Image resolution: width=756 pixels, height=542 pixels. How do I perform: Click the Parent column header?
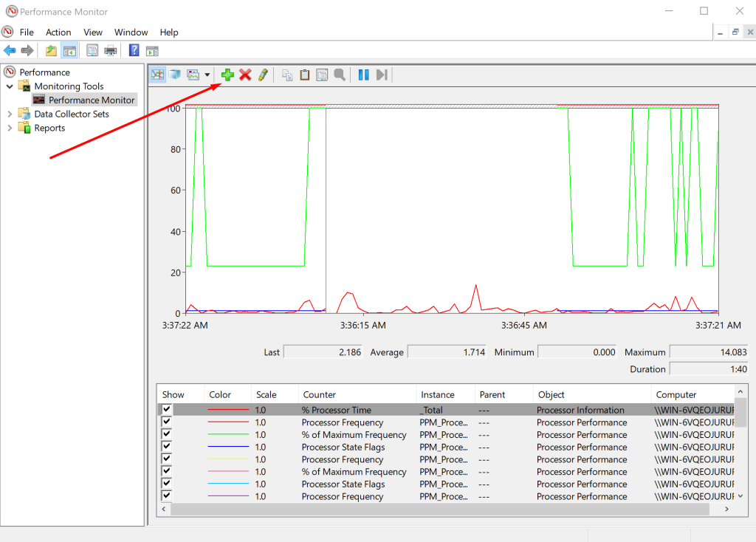(504, 394)
